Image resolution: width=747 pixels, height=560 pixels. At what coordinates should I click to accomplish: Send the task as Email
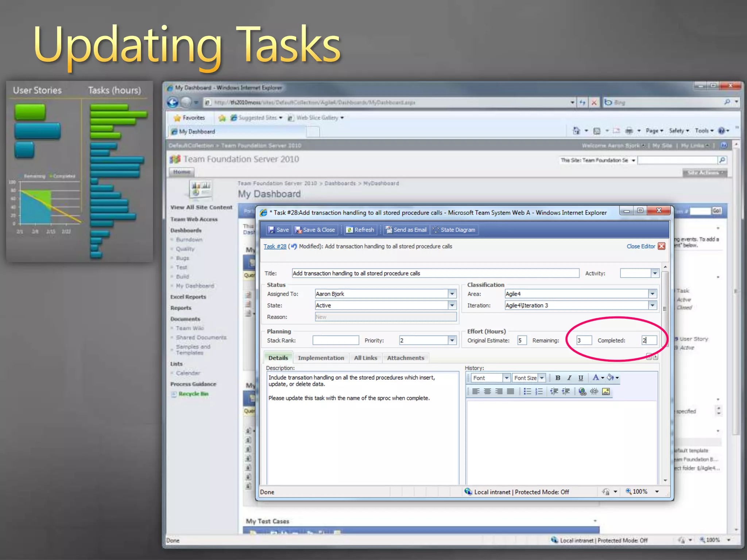pos(406,230)
